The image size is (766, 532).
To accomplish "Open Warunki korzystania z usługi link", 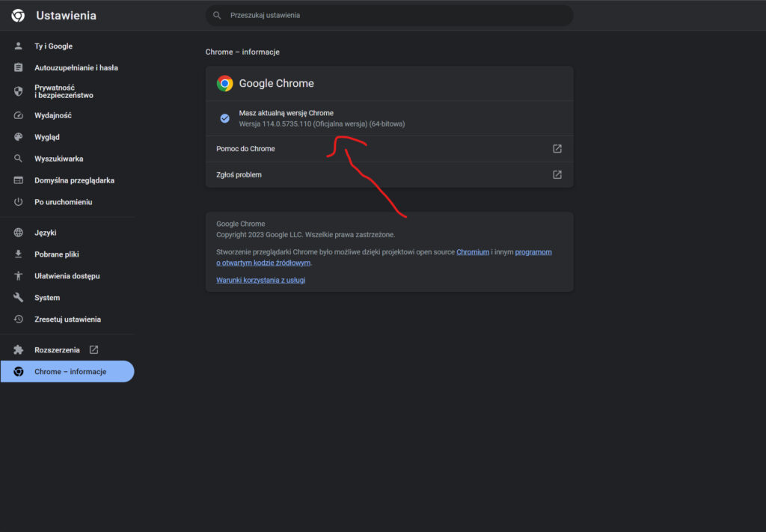I will pos(261,280).
